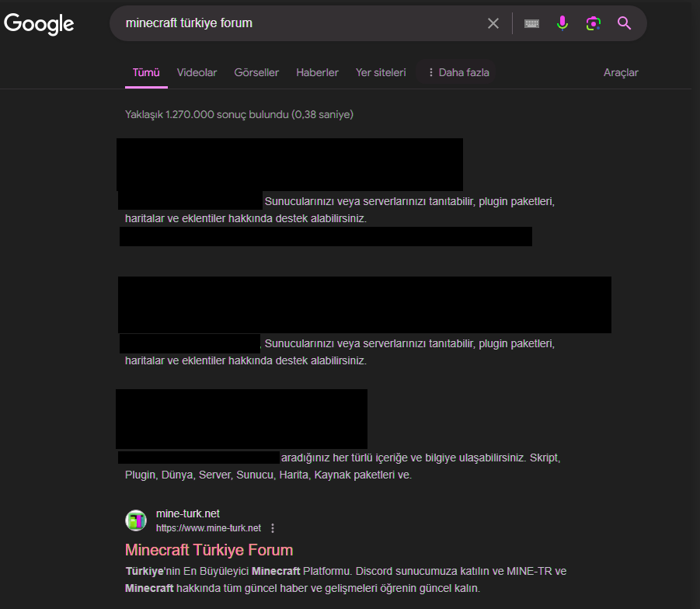Switch to Videolar tab
Viewport: 700px width, 609px height.
[x=197, y=72]
